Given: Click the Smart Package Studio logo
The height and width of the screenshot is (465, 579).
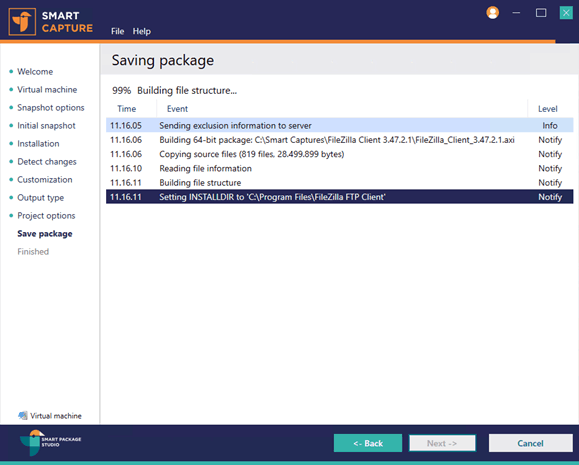Looking at the screenshot, I should pos(50,442).
